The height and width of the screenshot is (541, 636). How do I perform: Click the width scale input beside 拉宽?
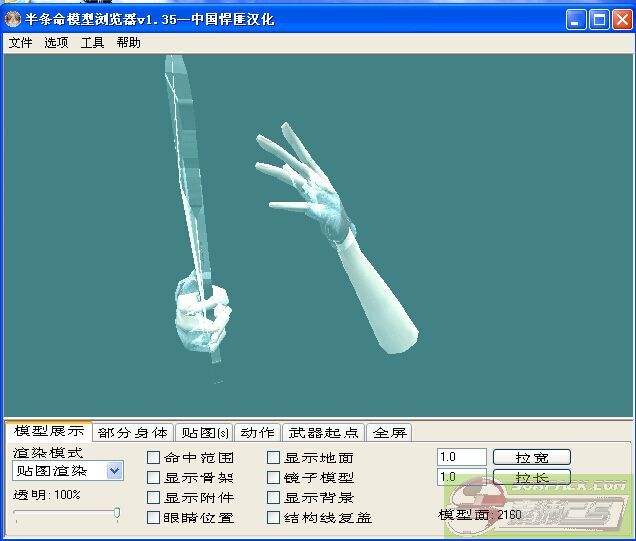pyautogui.click(x=462, y=457)
